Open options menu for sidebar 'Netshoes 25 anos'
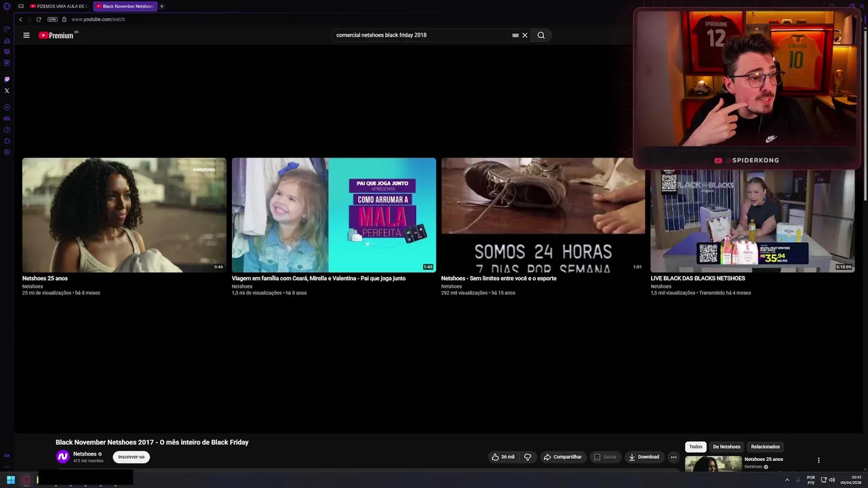 coord(818,460)
